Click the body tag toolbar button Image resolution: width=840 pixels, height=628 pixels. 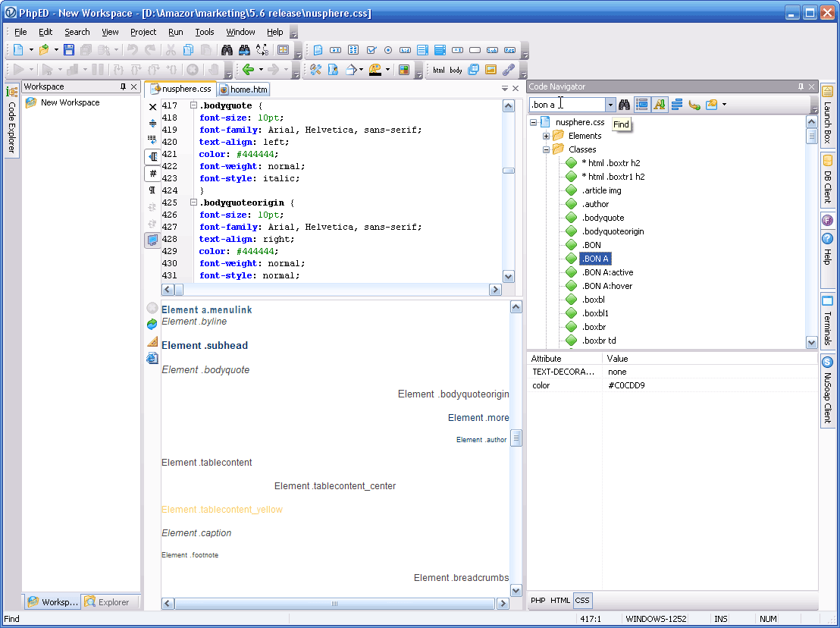pyautogui.click(x=456, y=70)
